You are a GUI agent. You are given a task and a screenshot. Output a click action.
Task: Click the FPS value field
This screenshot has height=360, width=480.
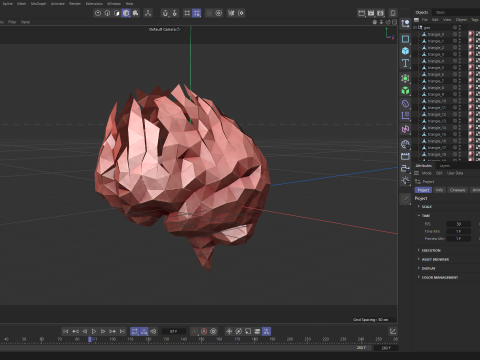pyautogui.click(x=458, y=224)
